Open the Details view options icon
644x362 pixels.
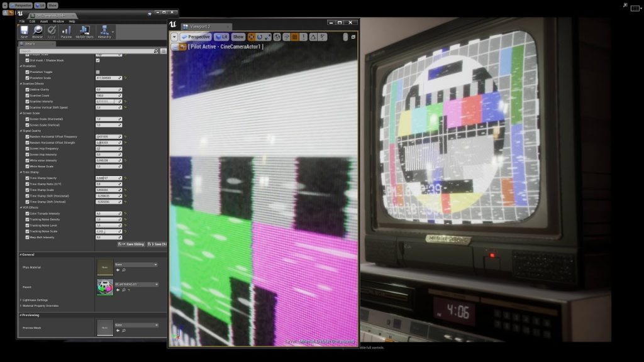(x=164, y=52)
